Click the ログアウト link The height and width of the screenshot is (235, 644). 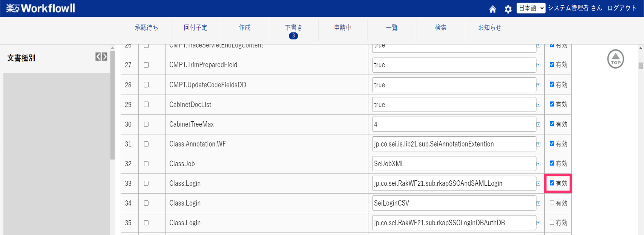[621, 8]
